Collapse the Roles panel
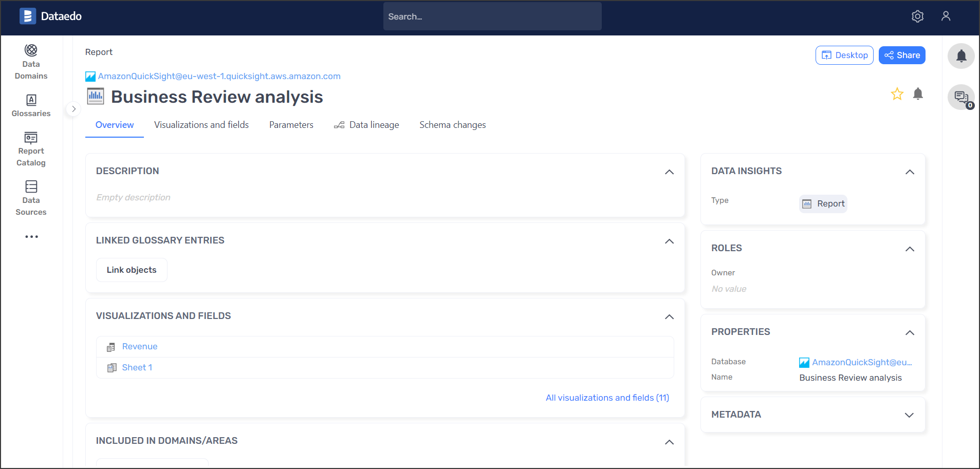980x469 pixels. tap(910, 249)
